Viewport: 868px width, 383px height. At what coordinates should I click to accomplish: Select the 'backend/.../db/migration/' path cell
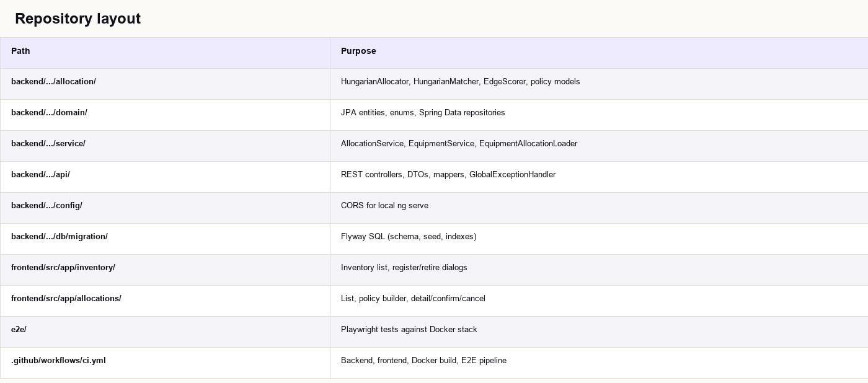165,239
